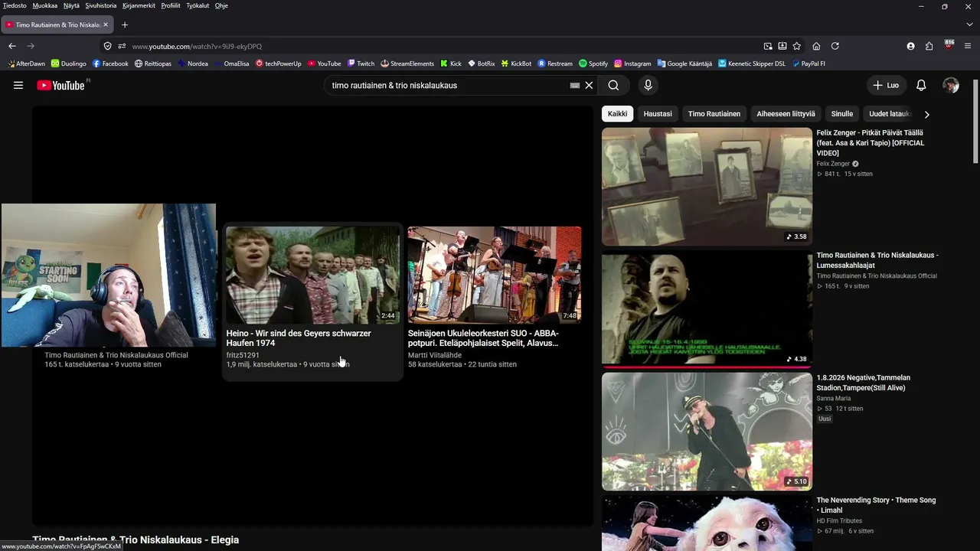Open the Spotify bookmark
The height and width of the screenshot is (551, 980).
[x=593, y=64]
